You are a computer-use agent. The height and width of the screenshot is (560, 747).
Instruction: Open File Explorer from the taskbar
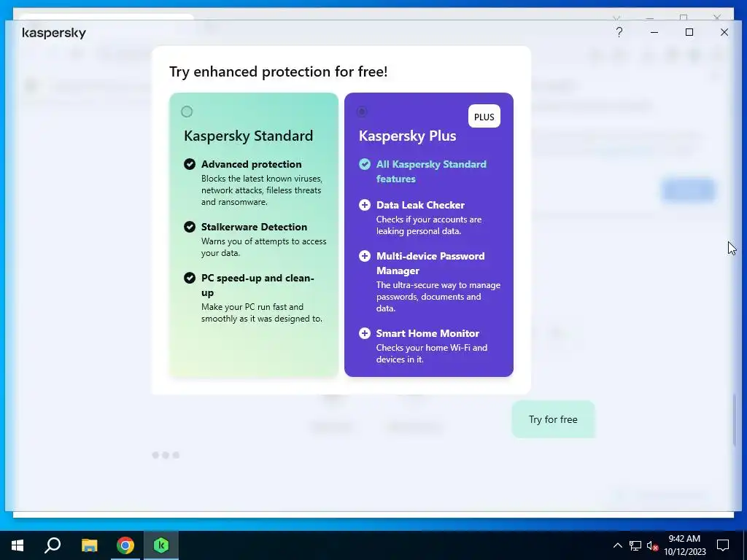click(x=89, y=545)
